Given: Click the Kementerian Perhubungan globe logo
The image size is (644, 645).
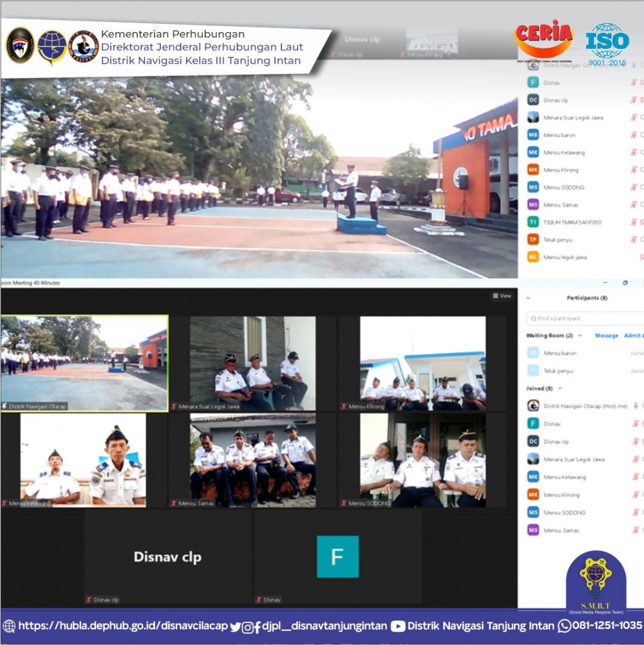Looking at the screenshot, I should pyautogui.click(x=52, y=47).
